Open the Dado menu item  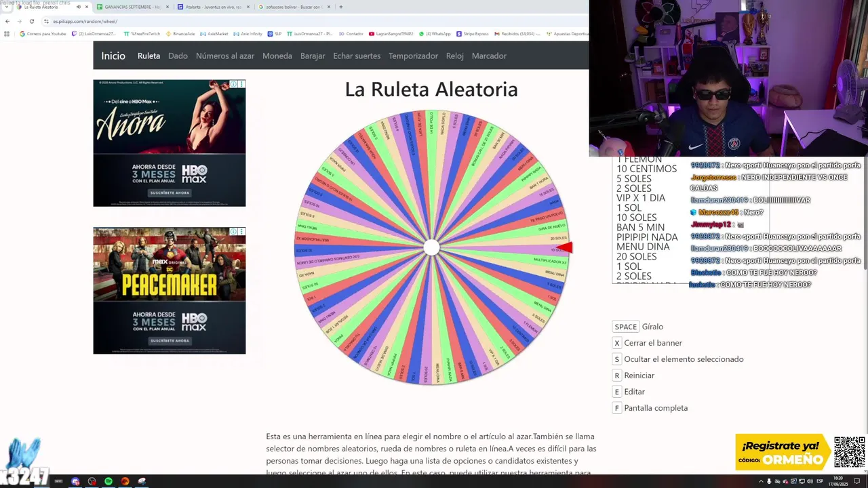point(178,56)
